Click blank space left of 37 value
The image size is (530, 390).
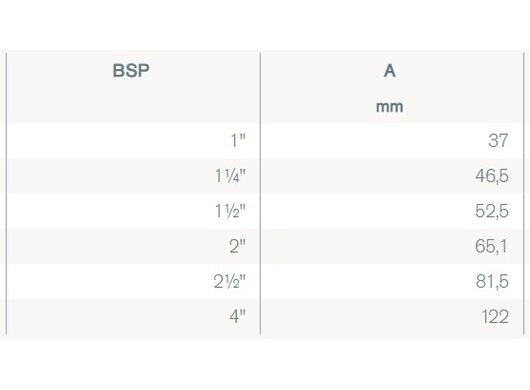coord(372,141)
